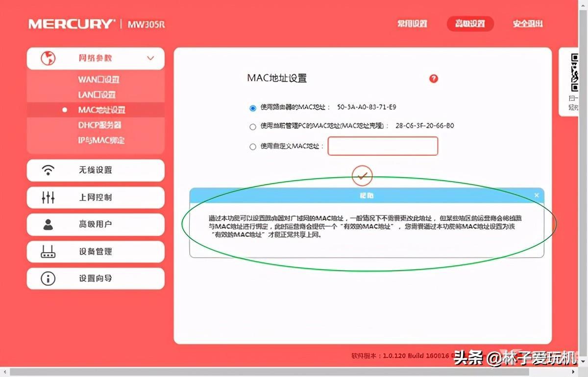Open the WAN口设置 menu item

coord(98,79)
